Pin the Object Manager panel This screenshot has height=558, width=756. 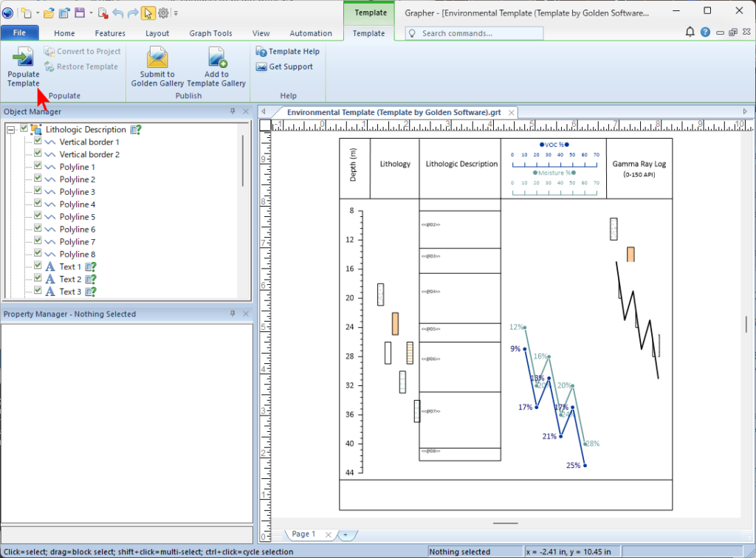[x=233, y=111]
